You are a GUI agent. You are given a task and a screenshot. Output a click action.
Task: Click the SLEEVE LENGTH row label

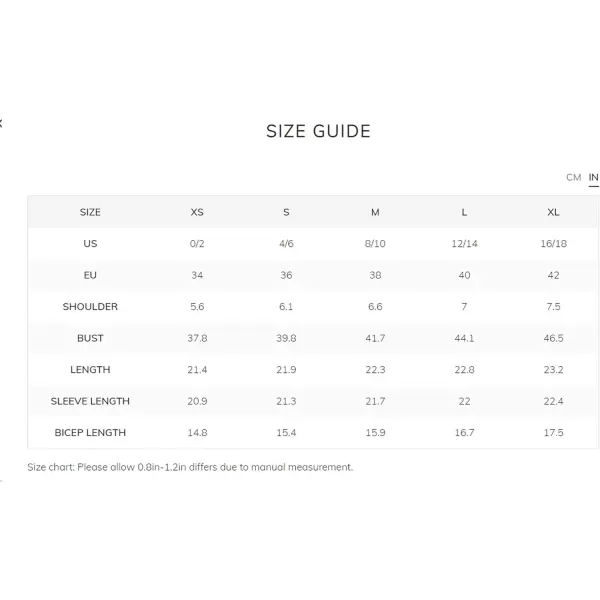[x=90, y=401]
